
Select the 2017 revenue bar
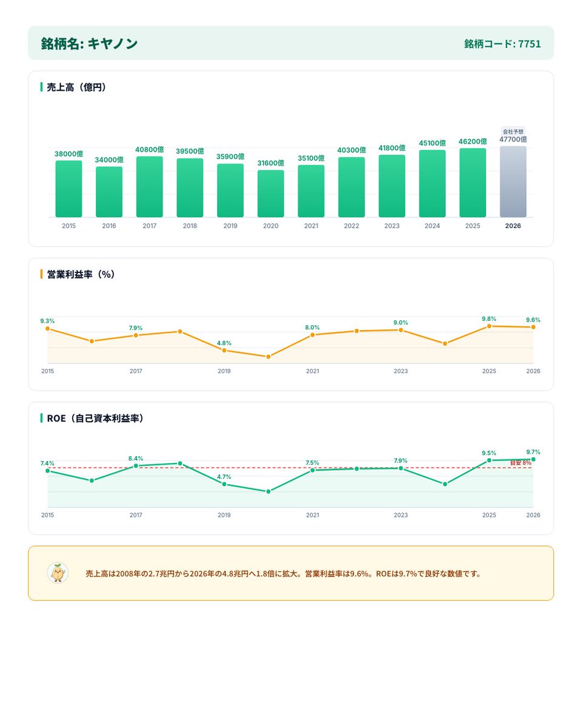[149, 187]
